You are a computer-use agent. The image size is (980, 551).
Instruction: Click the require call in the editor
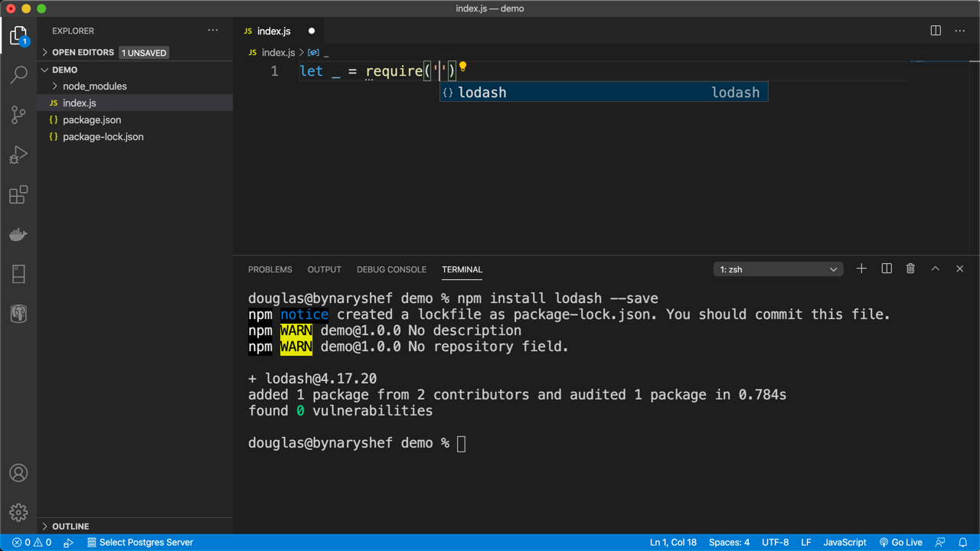[x=394, y=71]
